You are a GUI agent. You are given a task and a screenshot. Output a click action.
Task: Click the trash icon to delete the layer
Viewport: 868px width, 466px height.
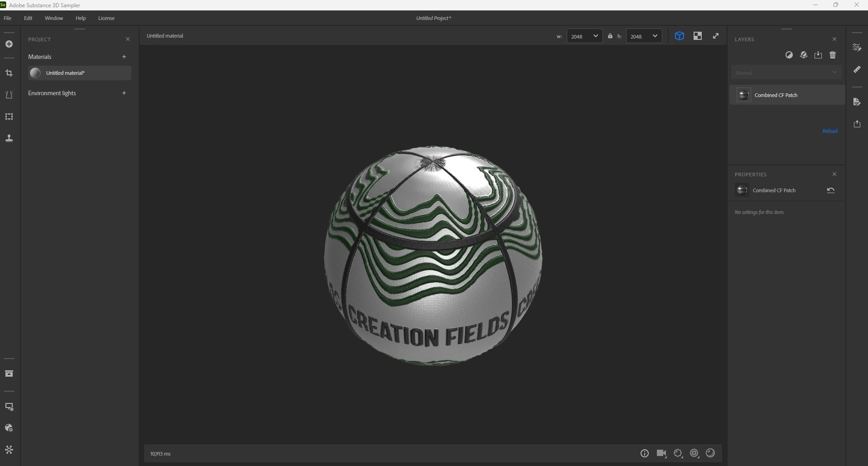(x=832, y=55)
